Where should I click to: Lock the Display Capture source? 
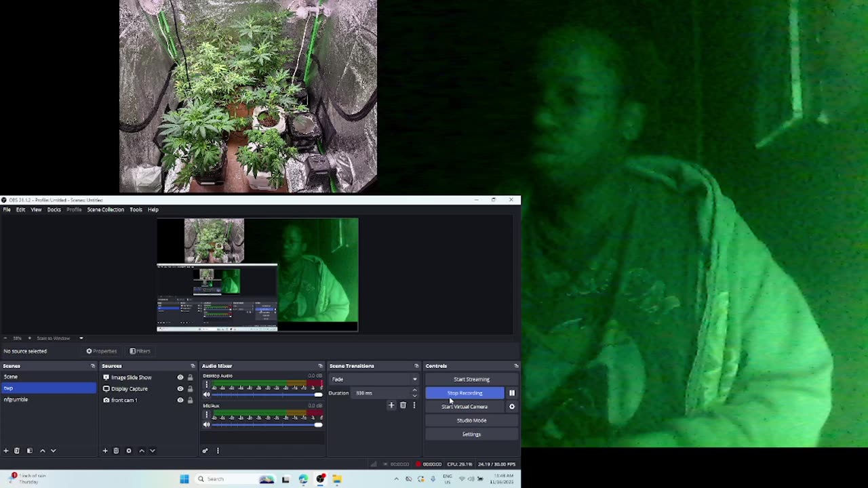190,389
